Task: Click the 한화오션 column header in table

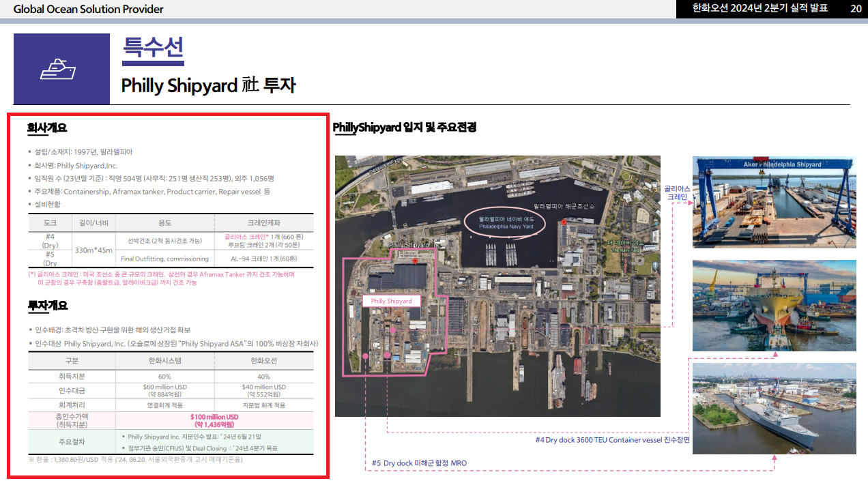Action: click(264, 360)
